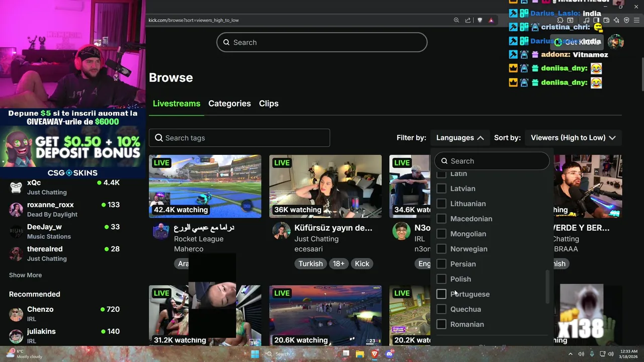This screenshot has width=644, height=362.
Task: Check the Lithuanian language checkbox
Action: click(441, 204)
